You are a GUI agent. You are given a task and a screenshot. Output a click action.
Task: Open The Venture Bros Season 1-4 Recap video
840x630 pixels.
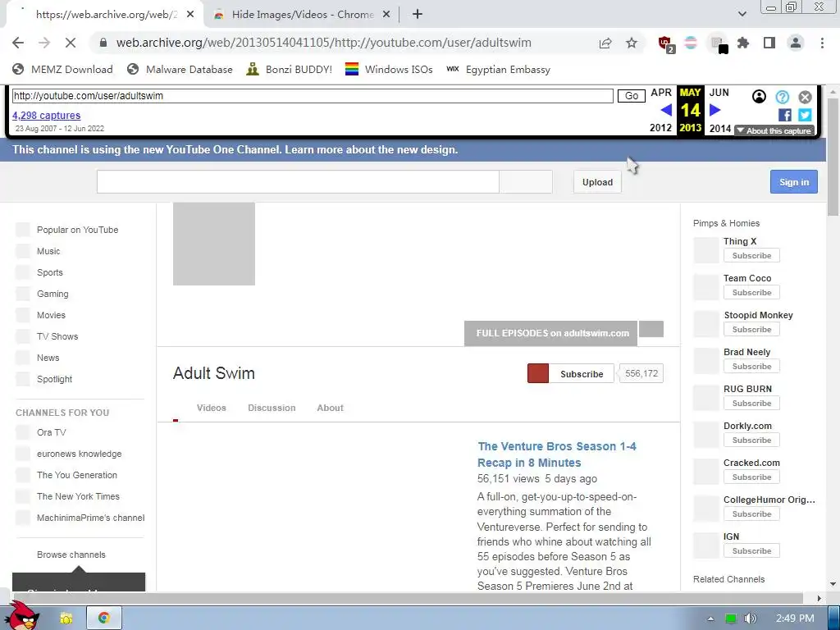coord(557,454)
